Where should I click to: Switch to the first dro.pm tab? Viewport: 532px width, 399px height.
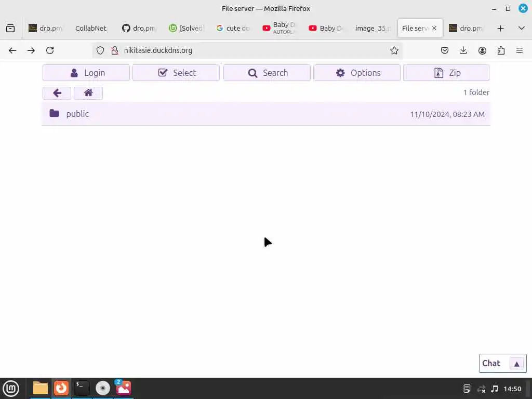pyautogui.click(x=45, y=29)
